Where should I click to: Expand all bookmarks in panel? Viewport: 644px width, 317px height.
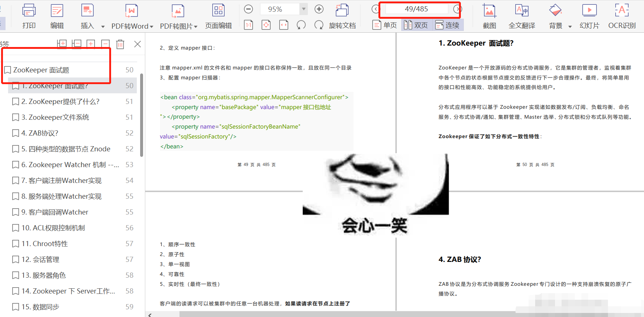(x=62, y=44)
